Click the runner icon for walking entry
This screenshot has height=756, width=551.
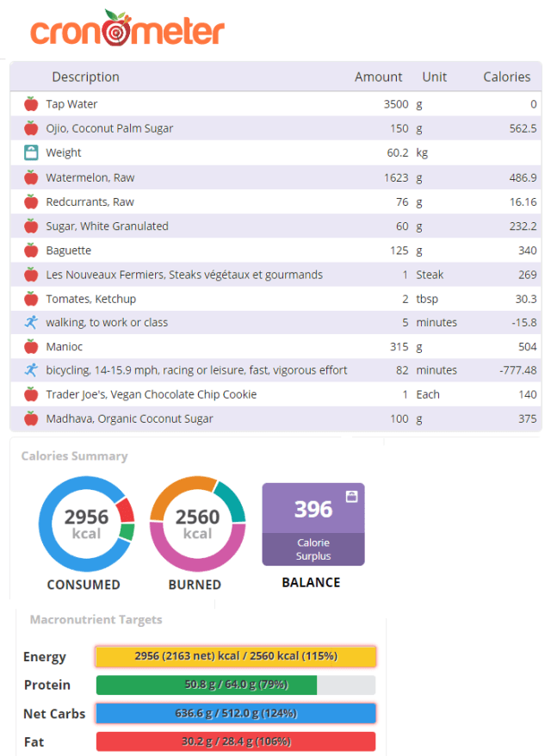tap(31, 322)
